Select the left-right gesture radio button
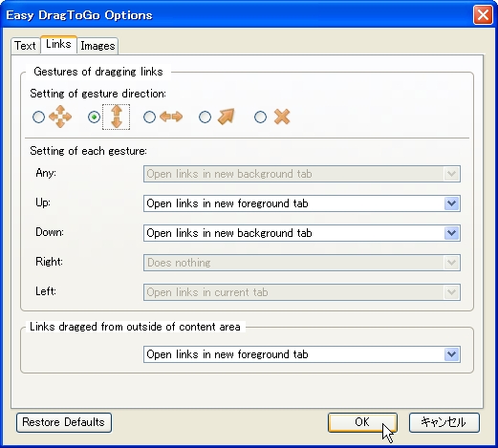The width and height of the screenshot is (498, 448). click(149, 117)
